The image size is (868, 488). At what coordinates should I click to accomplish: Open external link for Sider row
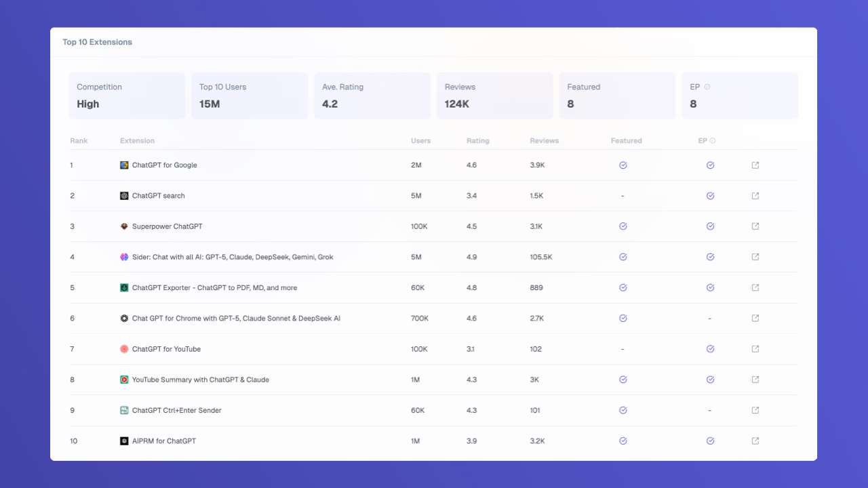point(755,257)
